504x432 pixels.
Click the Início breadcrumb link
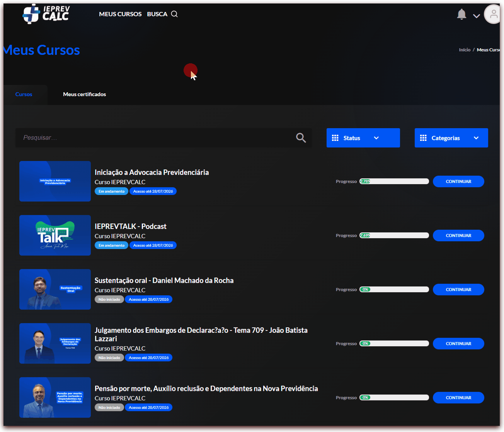click(465, 50)
